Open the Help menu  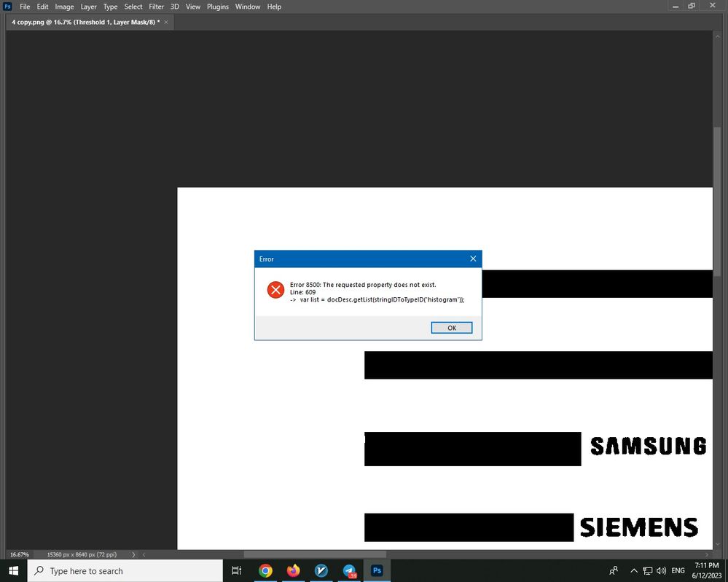275,7
